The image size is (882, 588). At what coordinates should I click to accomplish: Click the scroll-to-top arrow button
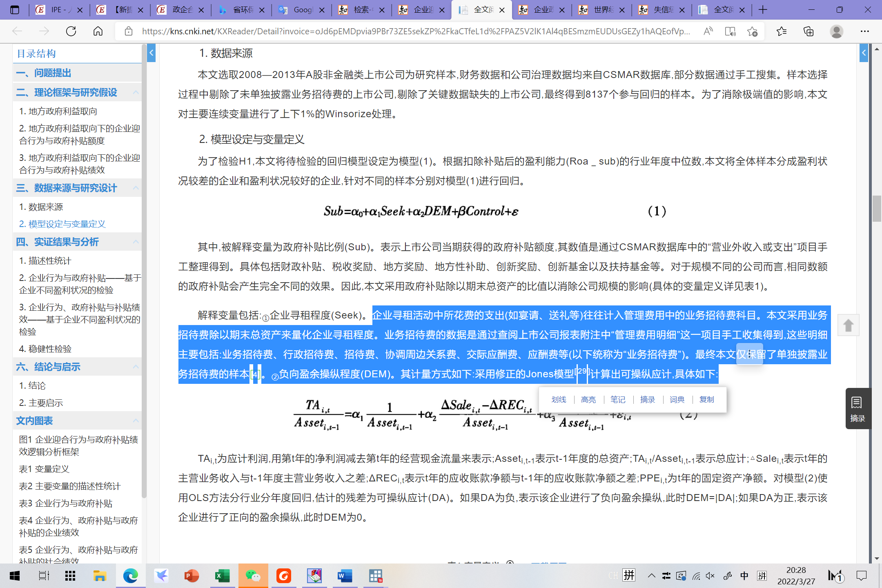click(848, 325)
